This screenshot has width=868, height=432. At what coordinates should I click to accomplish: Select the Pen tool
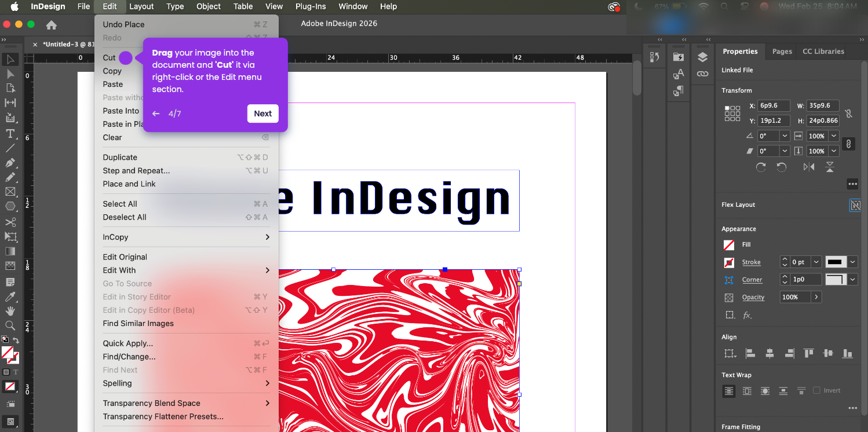[x=10, y=163]
